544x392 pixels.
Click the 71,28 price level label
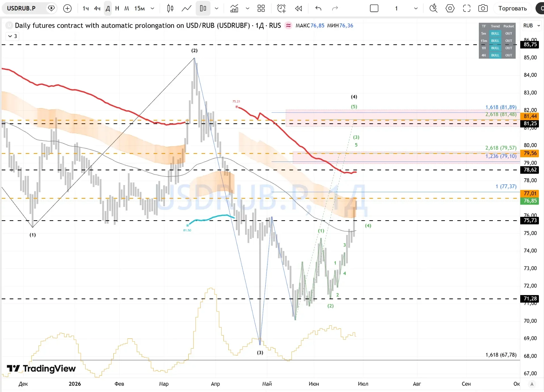tap(530, 298)
